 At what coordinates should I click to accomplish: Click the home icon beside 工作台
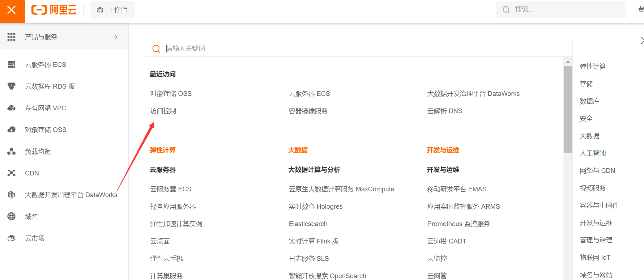click(100, 10)
